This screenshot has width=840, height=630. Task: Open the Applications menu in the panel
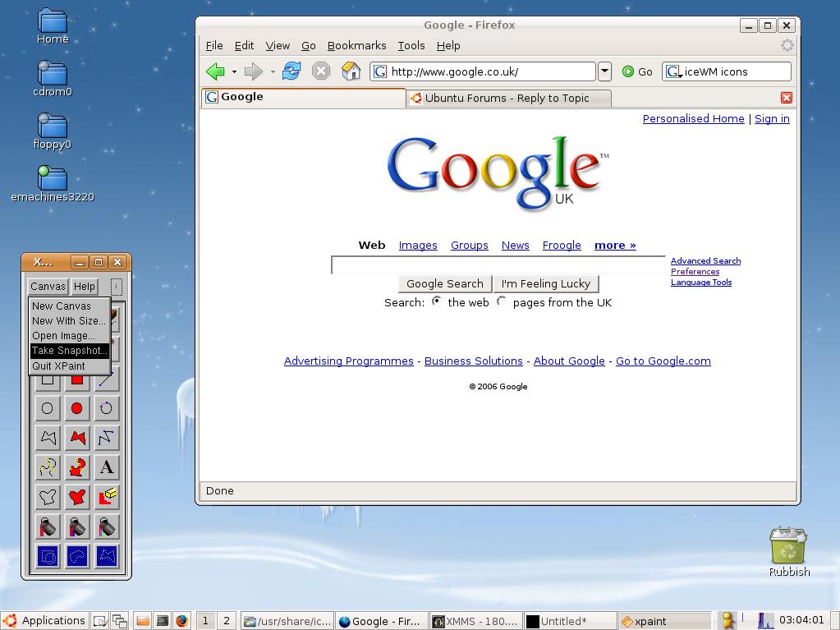click(x=45, y=621)
